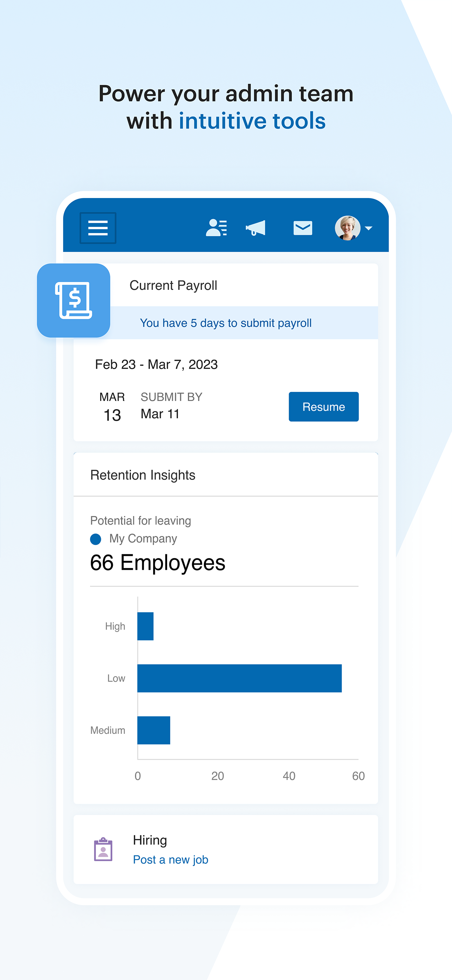The height and width of the screenshot is (980, 452).
Task: Open the envelope messages icon
Action: tap(302, 228)
